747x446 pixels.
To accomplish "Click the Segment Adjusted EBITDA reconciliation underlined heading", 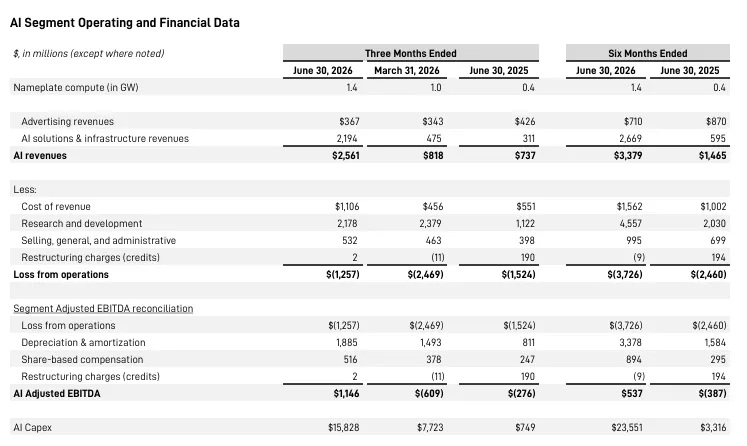I will [x=103, y=309].
